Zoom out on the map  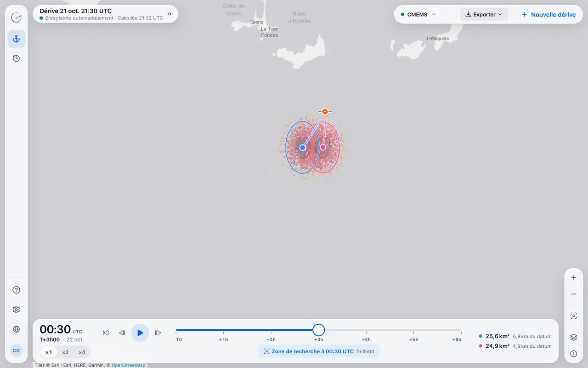pyautogui.click(x=574, y=294)
